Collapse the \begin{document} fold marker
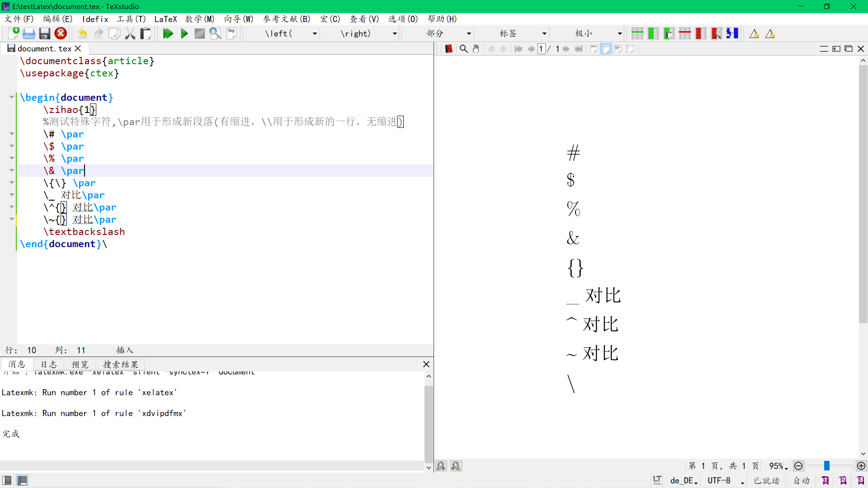 [11, 97]
